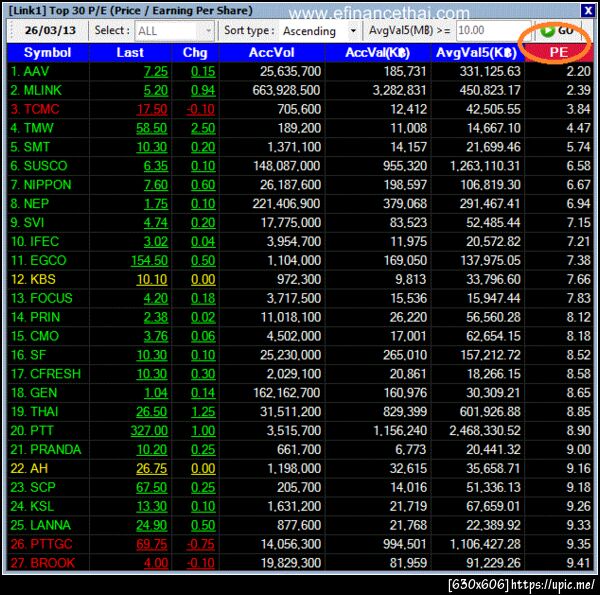Select the TCMC symbol
The height and width of the screenshot is (595, 600).
[35, 109]
